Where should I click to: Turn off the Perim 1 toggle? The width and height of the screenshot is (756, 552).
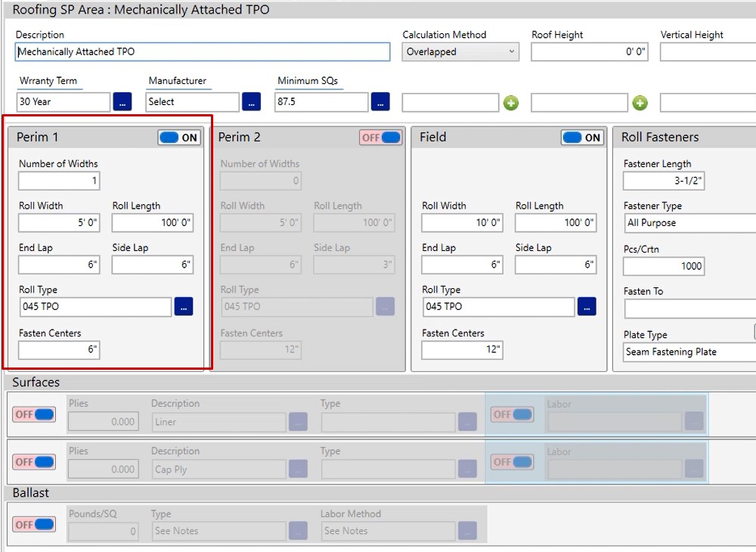point(179,138)
